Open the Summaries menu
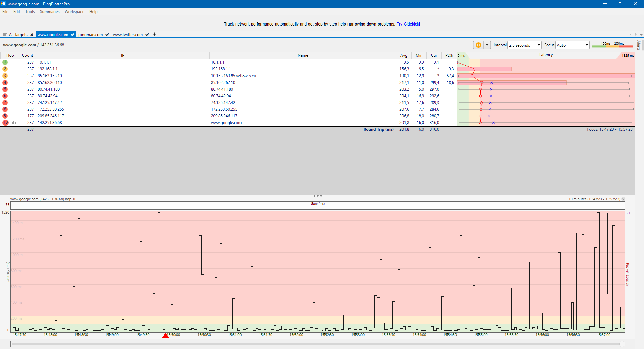644x349 pixels. [x=50, y=12]
